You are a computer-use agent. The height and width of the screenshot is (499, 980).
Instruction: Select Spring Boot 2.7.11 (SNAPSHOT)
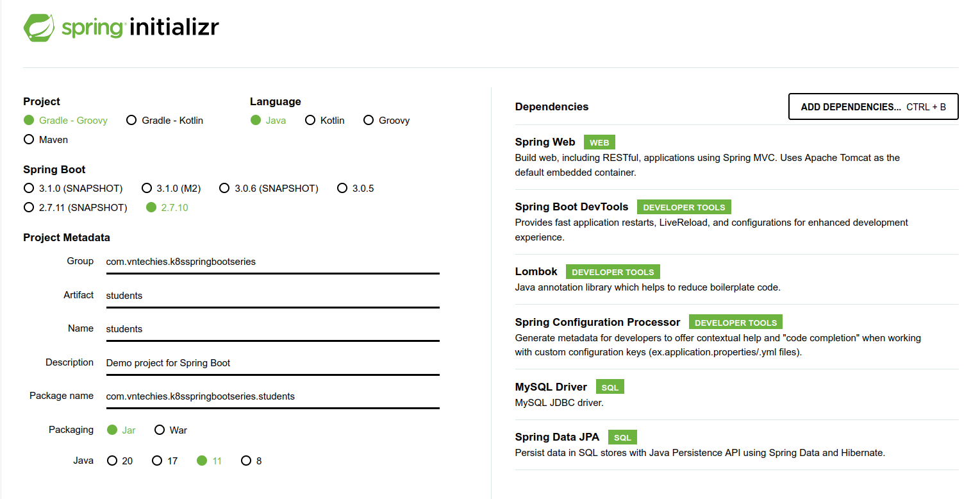click(x=29, y=208)
